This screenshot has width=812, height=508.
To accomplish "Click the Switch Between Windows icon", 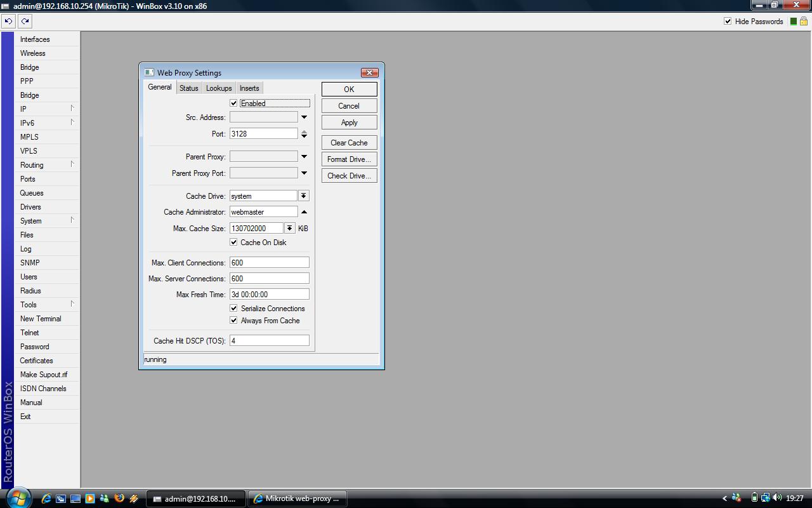I will click(x=61, y=498).
